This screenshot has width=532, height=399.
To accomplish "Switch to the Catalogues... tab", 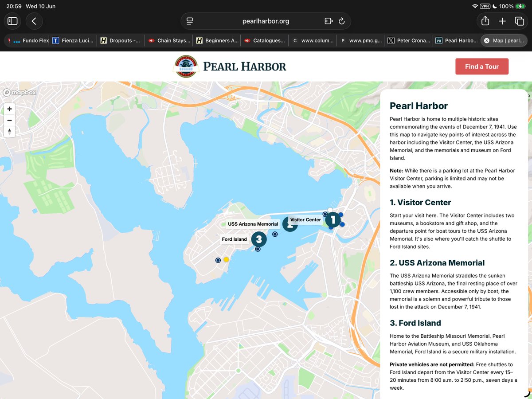I will pyautogui.click(x=265, y=40).
